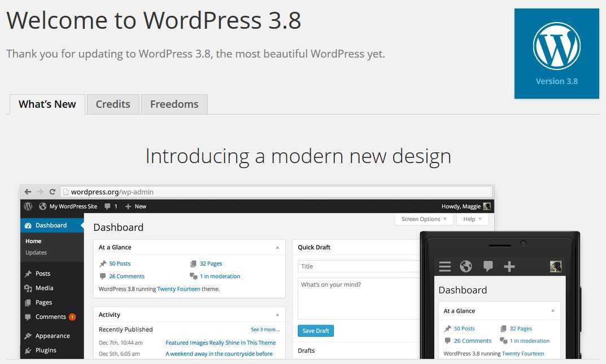Click the globe icon beside My WordPress Site
The image size is (606, 364).
pos(43,206)
